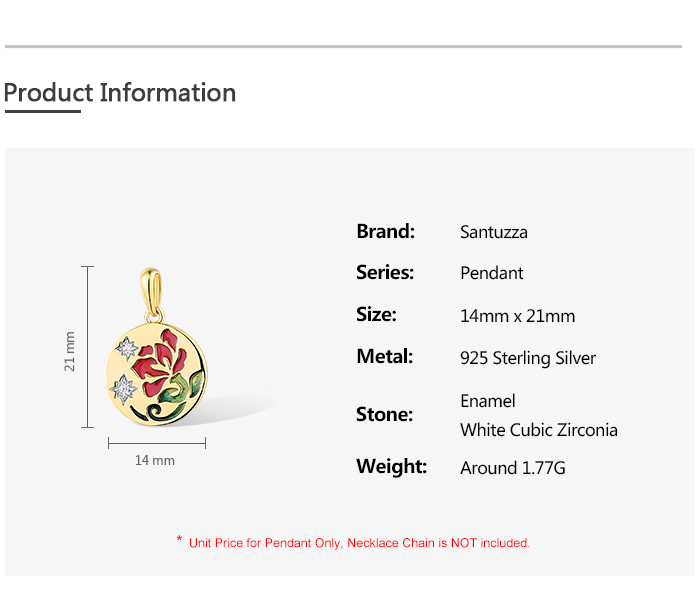The height and width of the screenshot is (615, 700).
Task: Click the Enamel stone value
Action: point(488,401)
